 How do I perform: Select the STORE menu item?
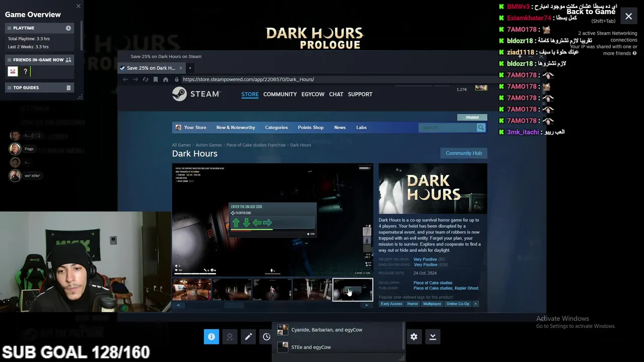tap(250, 94)
